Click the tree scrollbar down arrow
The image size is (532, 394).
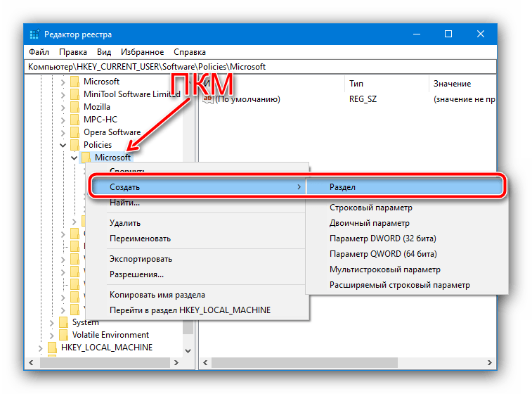(x=188, y=350)
